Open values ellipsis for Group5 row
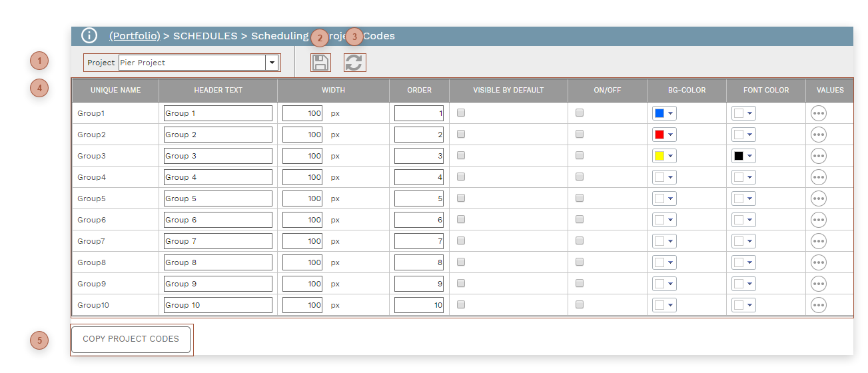This screenshot has width=868, height=373. [818, 198]
